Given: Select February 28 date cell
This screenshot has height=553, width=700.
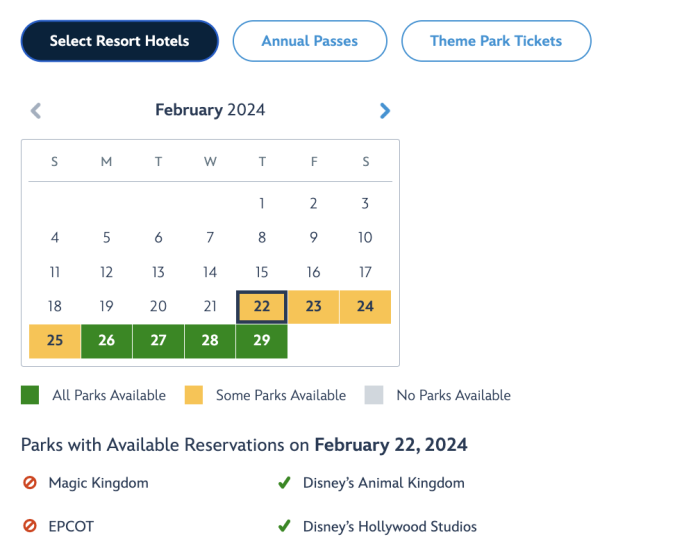Looking at the screenshot, I should coord(210,341).
